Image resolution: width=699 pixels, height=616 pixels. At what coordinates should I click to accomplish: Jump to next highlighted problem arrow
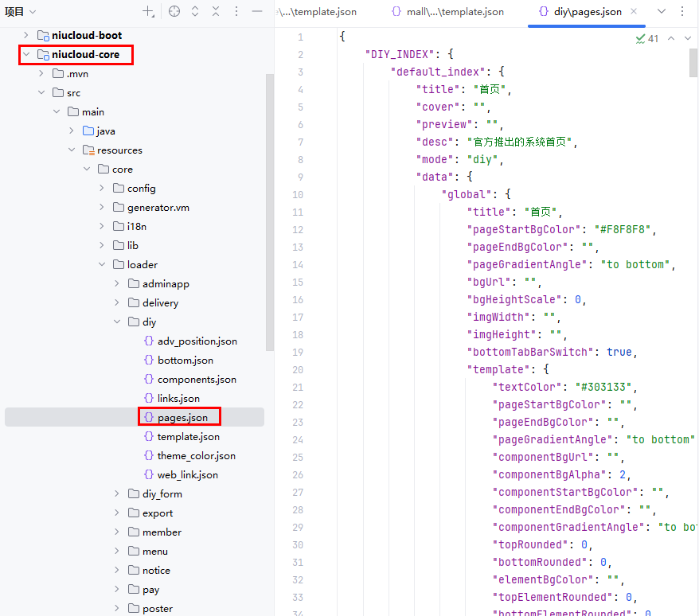[x=687, y=38]
